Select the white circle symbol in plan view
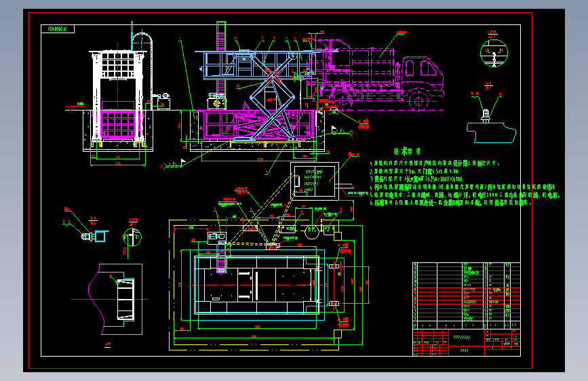588x381 pixels. [311, 233]
